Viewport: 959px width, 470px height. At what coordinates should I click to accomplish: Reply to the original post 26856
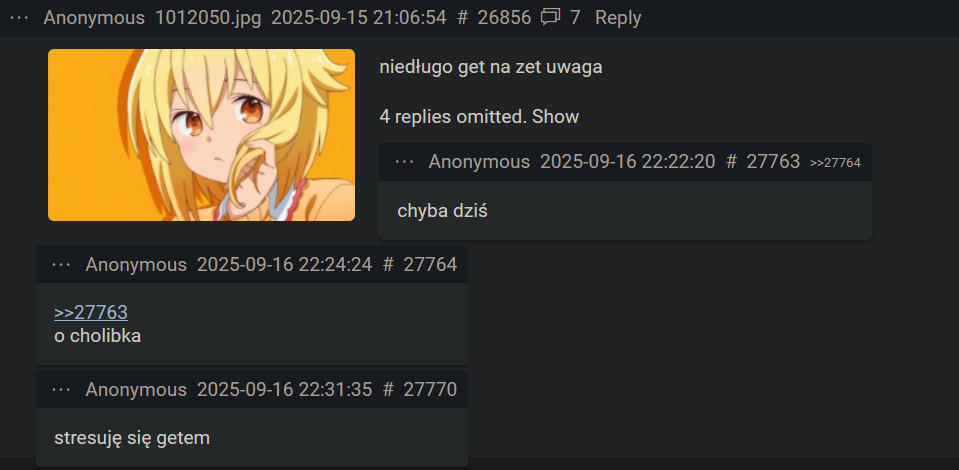pos(618,18)
